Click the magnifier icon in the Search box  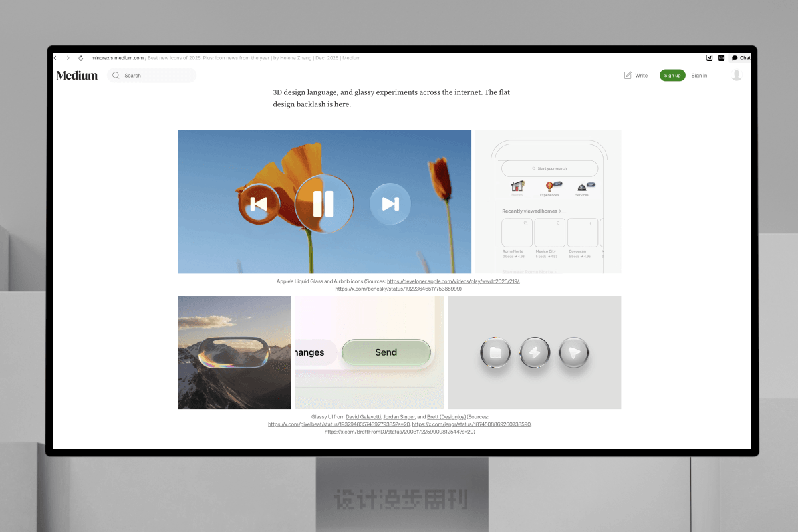tap(116, 76)
